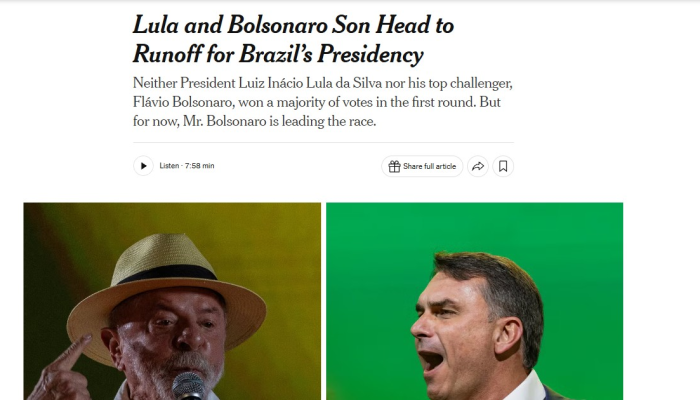700x400 pixels.
Task: Open the Lula photo with straw hat
Action: tap(172, 301)
